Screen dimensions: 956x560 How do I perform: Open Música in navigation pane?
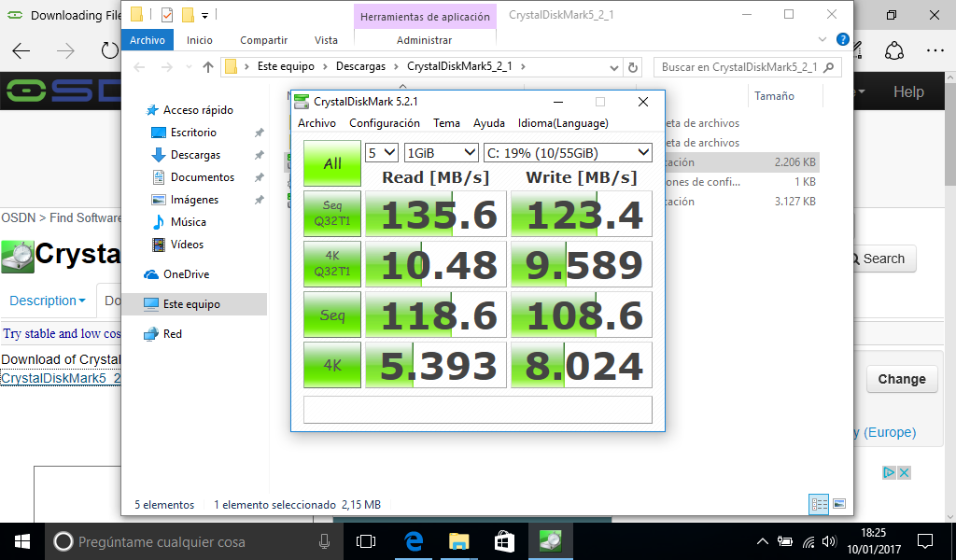[188, 222]
